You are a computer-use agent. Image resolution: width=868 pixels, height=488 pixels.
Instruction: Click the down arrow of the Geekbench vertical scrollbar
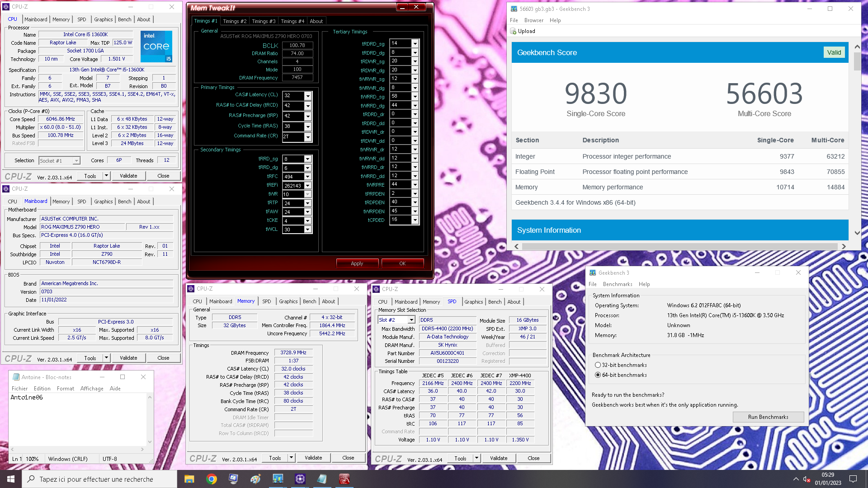[x=857, y=233]
